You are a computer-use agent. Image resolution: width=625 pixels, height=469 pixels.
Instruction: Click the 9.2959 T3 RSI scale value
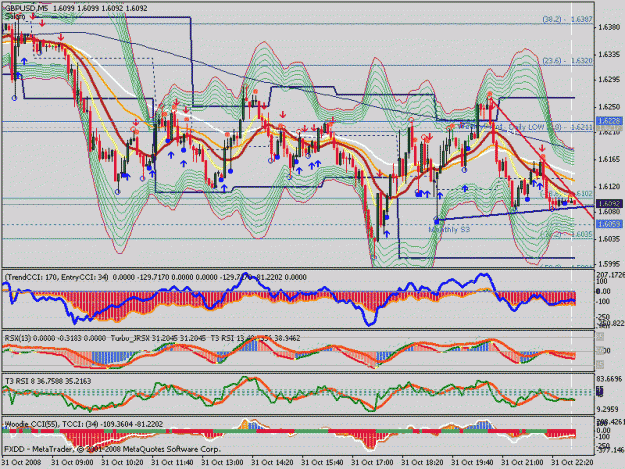[x=609, y=409]
